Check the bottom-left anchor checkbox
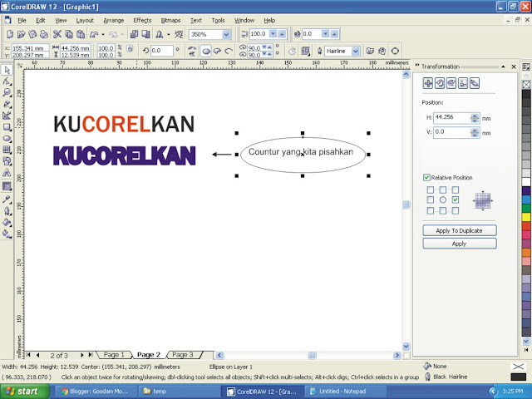The width and height of the screenshot is (532, 399). point(431,210)
